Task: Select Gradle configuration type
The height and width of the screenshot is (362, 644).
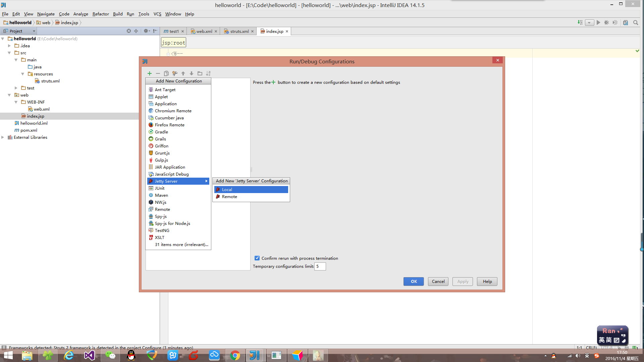Action: pyautogui.click(x=178, y=132)
